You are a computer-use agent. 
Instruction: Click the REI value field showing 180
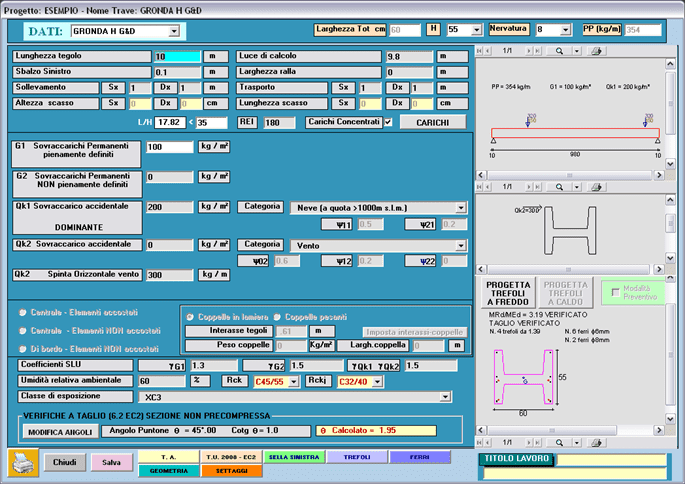click(279, 123)
